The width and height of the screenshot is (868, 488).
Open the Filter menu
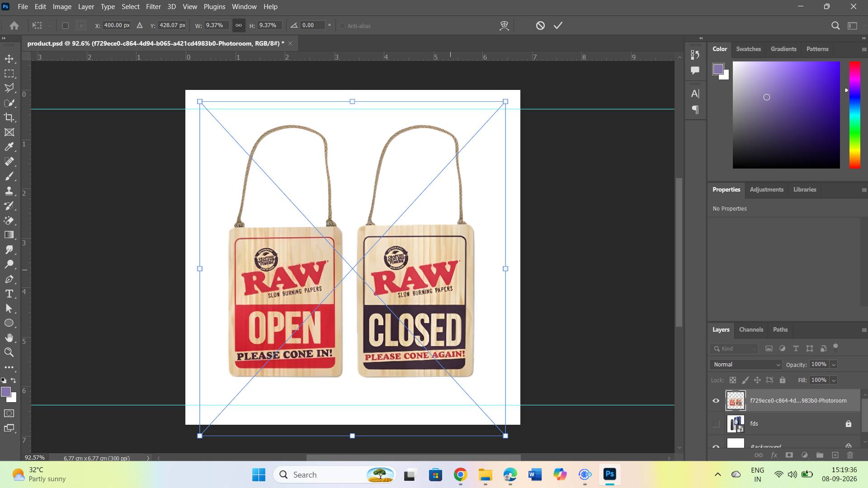153,7
